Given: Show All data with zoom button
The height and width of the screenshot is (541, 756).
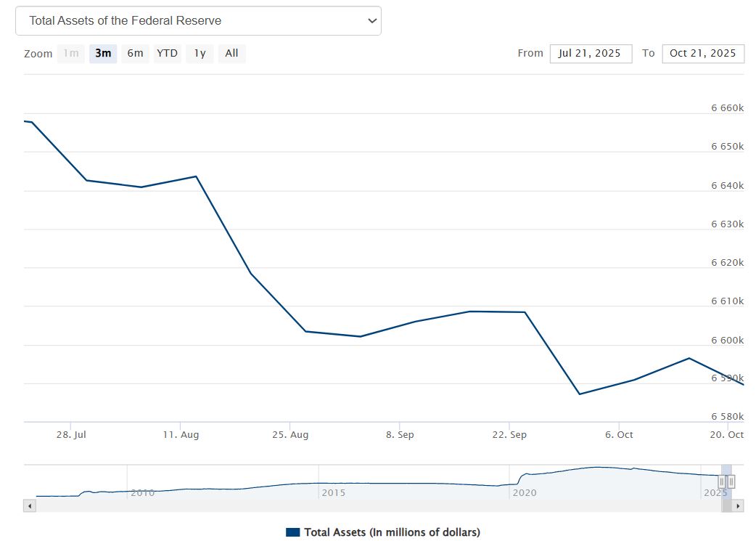Looking at the screenshot, I should [231, 53].
